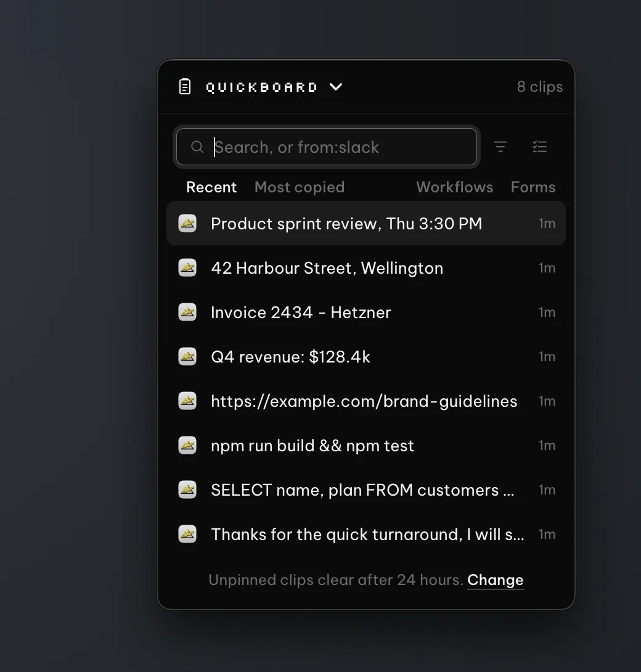Click the Unpinned clips clear after 24 hours text
The image size is (641, 672).
click(336, 580)
